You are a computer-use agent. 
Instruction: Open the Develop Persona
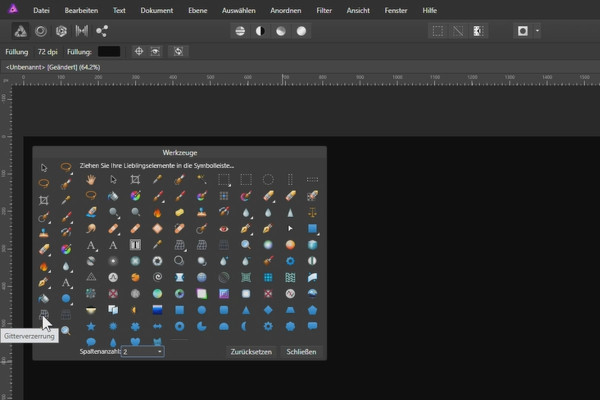61,31
